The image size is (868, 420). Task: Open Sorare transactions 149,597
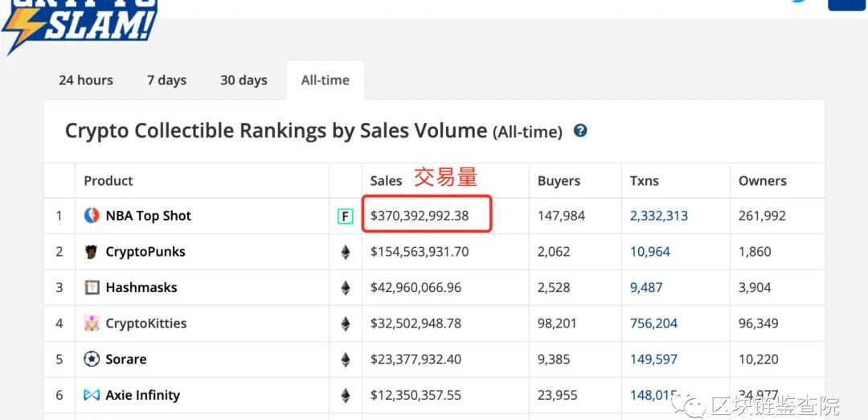653,360
